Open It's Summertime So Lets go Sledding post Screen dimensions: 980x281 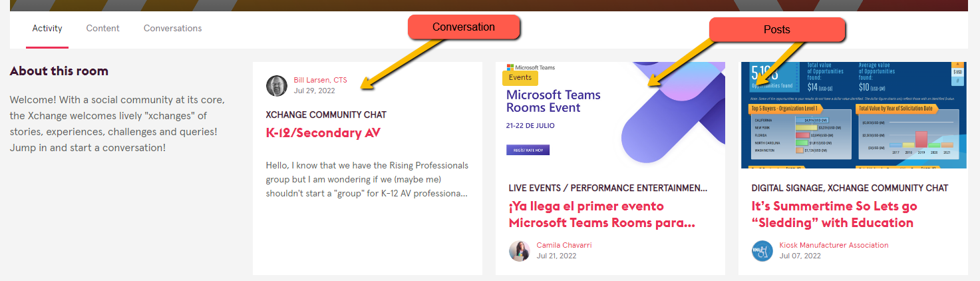(832, 214)
